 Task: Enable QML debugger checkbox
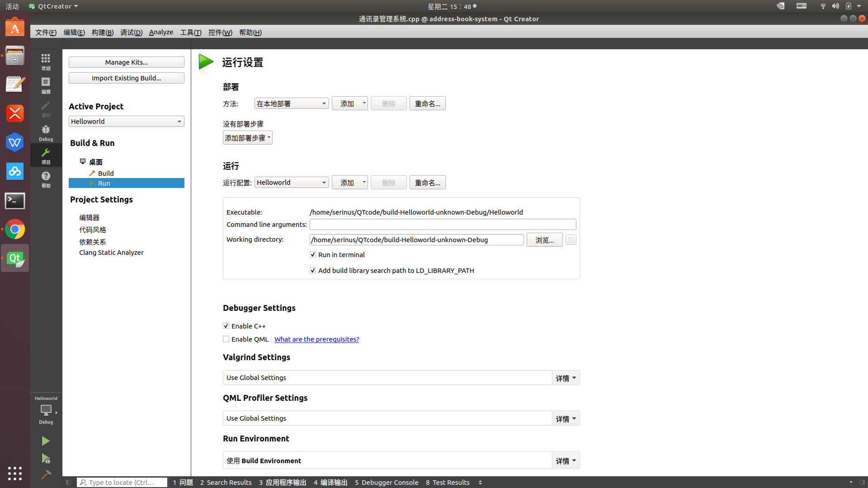point(226,339)
